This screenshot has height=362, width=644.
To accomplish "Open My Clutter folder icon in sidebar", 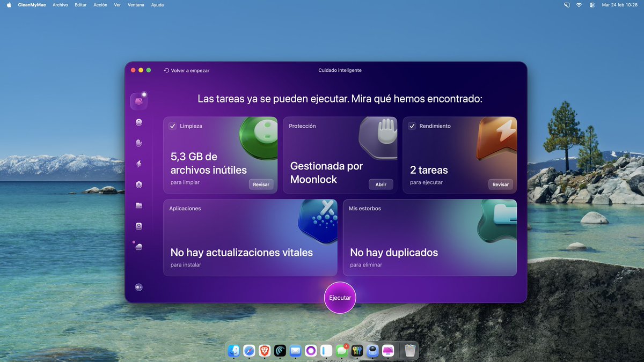I will coord(139,205).
